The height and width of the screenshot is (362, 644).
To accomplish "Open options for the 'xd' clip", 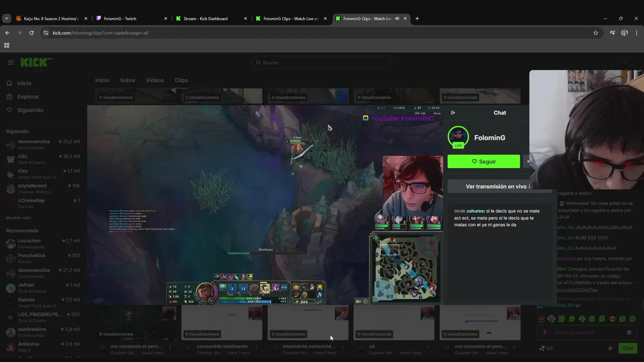I will (428, 346).
